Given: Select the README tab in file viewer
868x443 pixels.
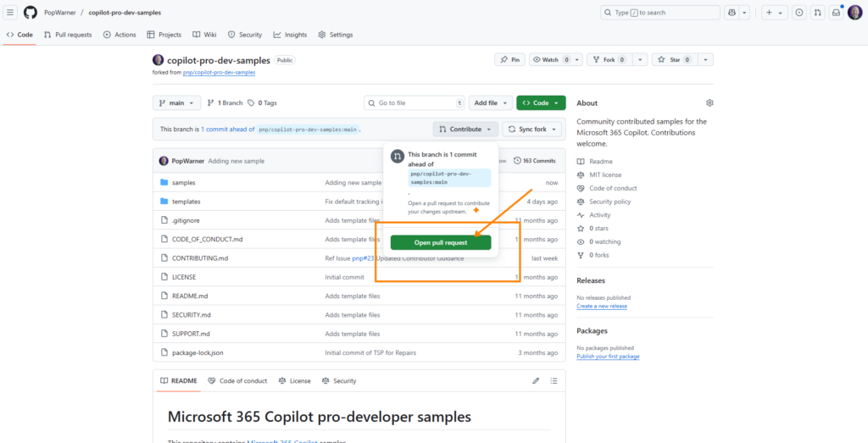Looking at the screenshot, I should [178, 381].
